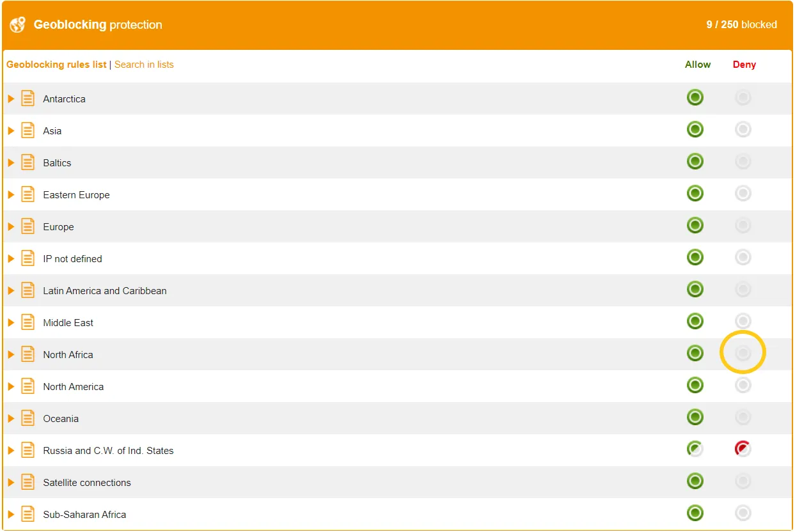795x532 pixels.
Task: Expand the Baltics group
Action: pos(11,162)
